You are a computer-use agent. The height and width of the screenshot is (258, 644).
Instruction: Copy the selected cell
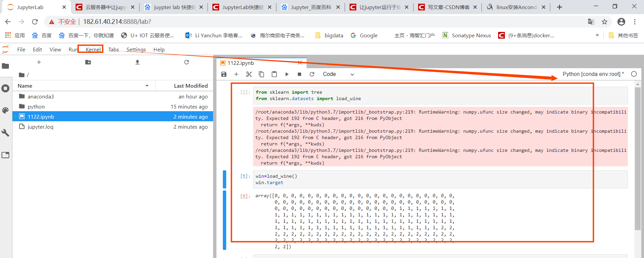261,74
